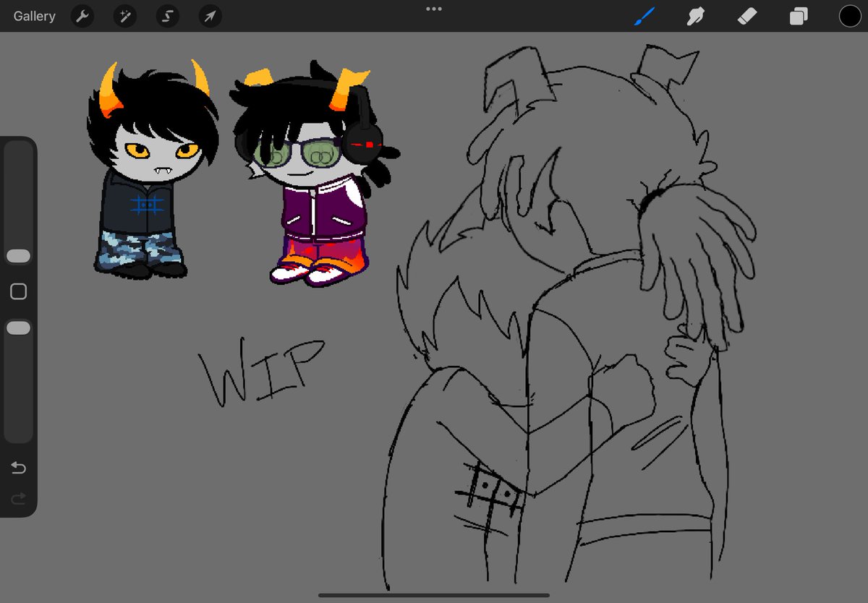Select the Brush tool
Image resolution: width=868 pixels, height=603 pixels.
644,16
